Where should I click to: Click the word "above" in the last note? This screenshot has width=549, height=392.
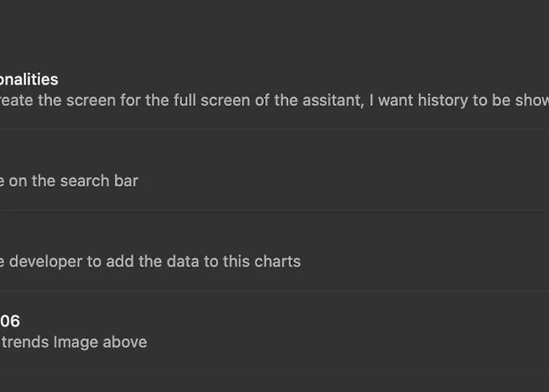coord(125,343)
